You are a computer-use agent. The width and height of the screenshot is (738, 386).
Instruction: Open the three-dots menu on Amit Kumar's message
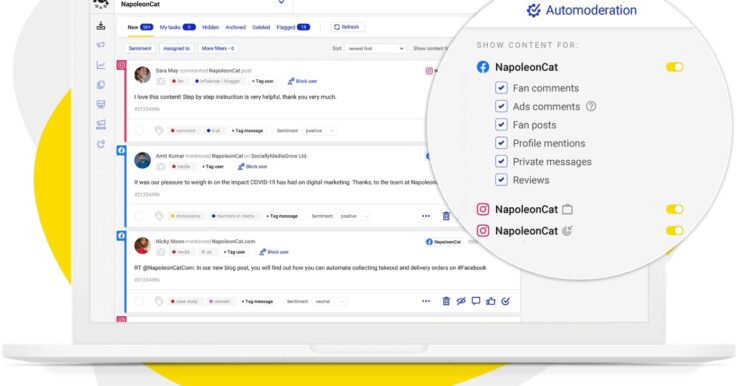[426, 216]
